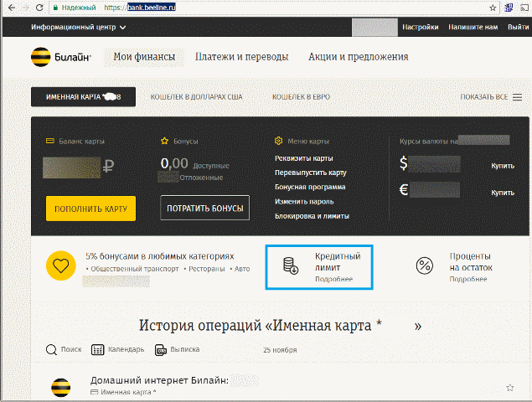Click the Общественный транспорт category text
Viewport: 532px width, 402px height.
click(x=134, y=269)
